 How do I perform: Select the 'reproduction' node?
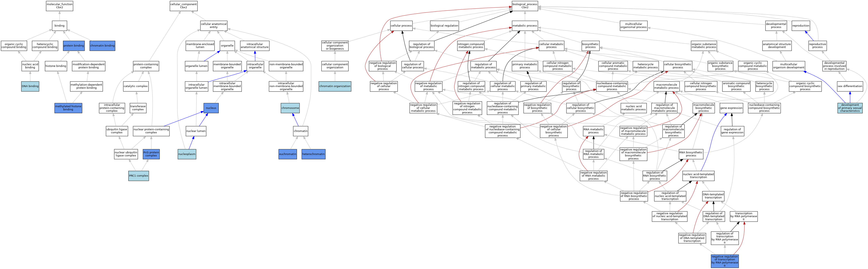click(801, 26)
